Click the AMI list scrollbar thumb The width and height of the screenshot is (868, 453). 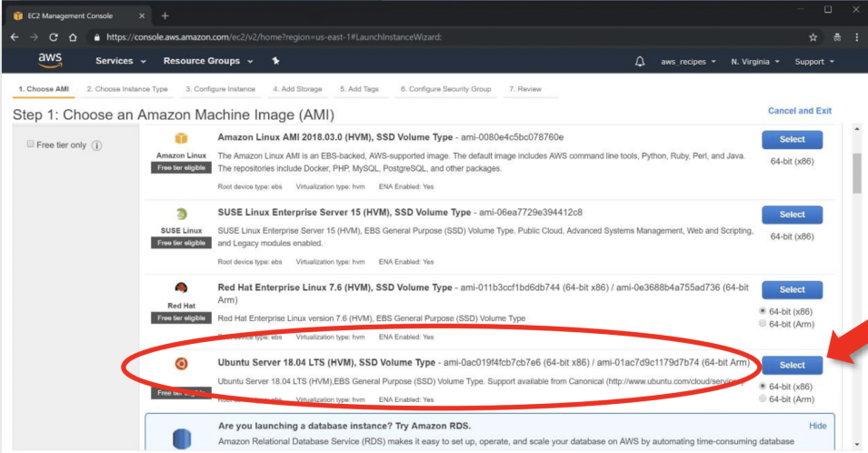tap(857, 174)
